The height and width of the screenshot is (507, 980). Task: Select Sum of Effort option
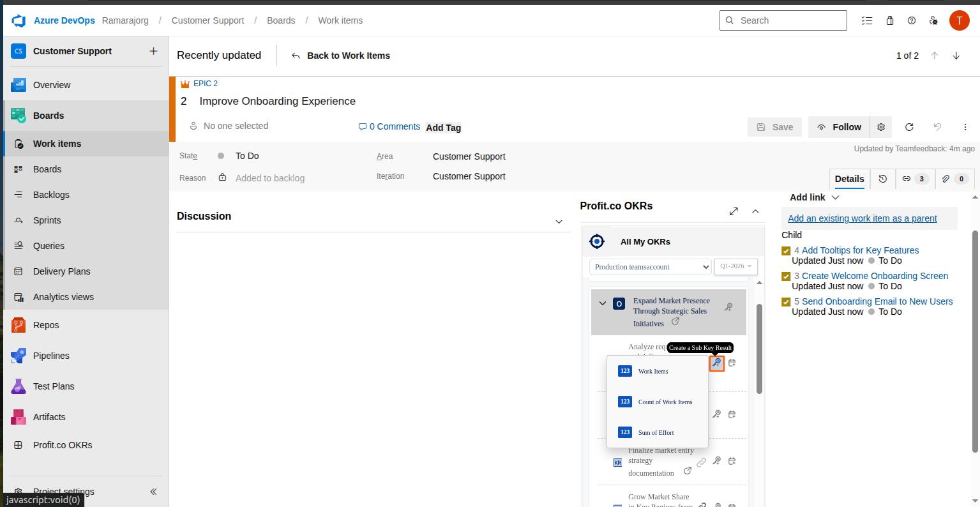tap(657, 432)
